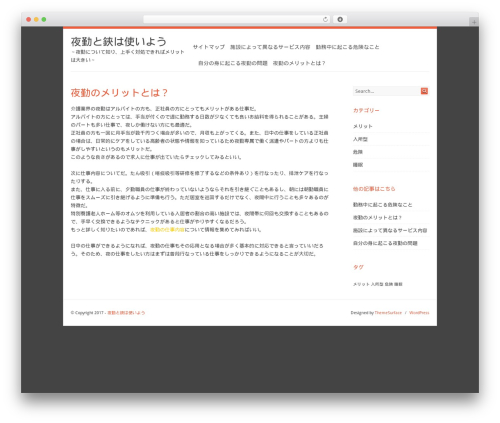Image resolution: width=500 pixels, height=423 pixels.
Task: Click the 他の記事はこちら sidebar heading
Action: [x=374, y=189]
